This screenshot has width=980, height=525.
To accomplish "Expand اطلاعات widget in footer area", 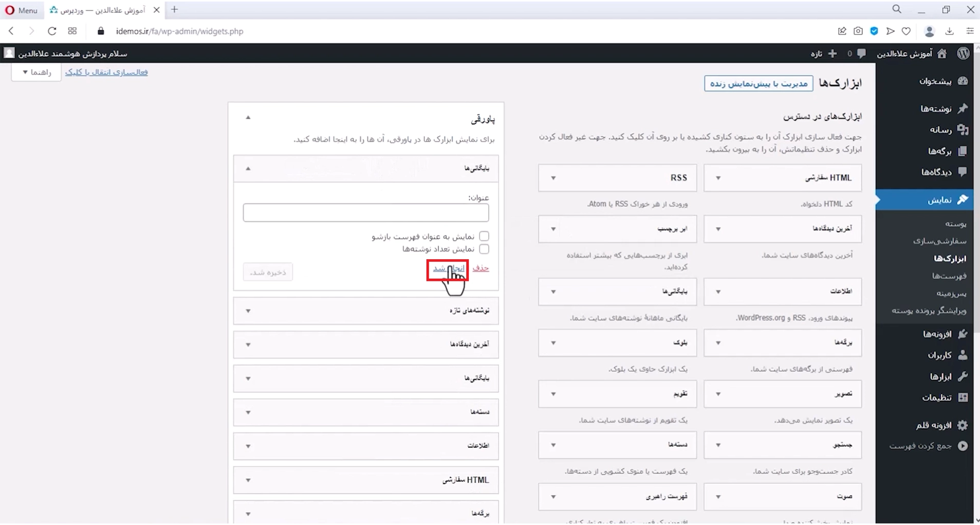I will coord(248,446).
